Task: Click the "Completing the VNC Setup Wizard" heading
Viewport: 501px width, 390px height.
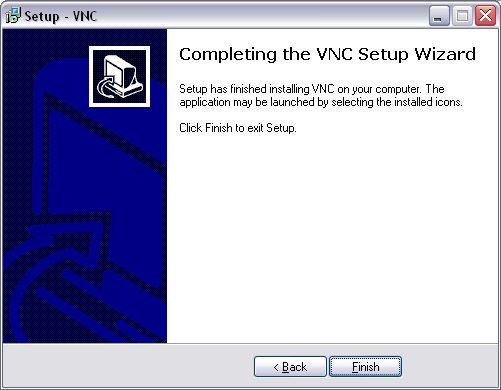Action: 327,54
